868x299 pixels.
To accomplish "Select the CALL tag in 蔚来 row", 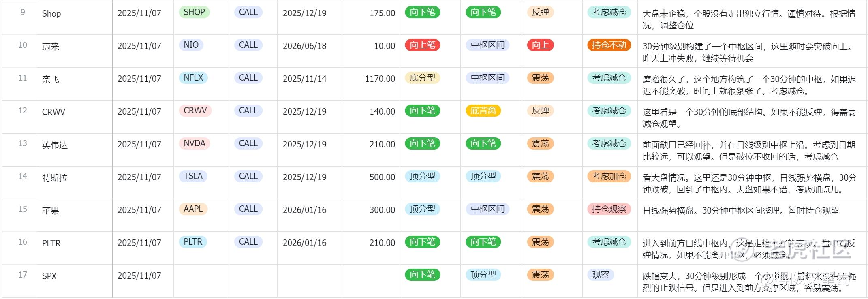I will pos(248,45).
